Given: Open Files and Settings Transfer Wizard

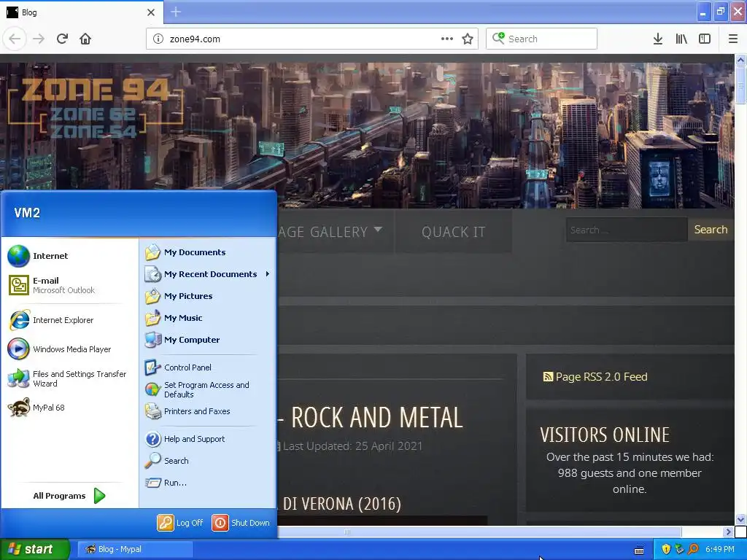Looking at the screenshot, I should (x=67, y=378).
